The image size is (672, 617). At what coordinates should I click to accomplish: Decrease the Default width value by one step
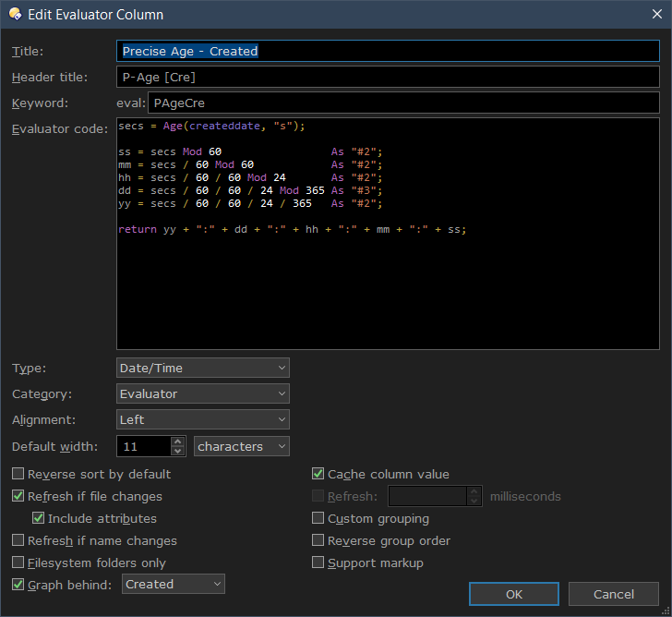178,452
